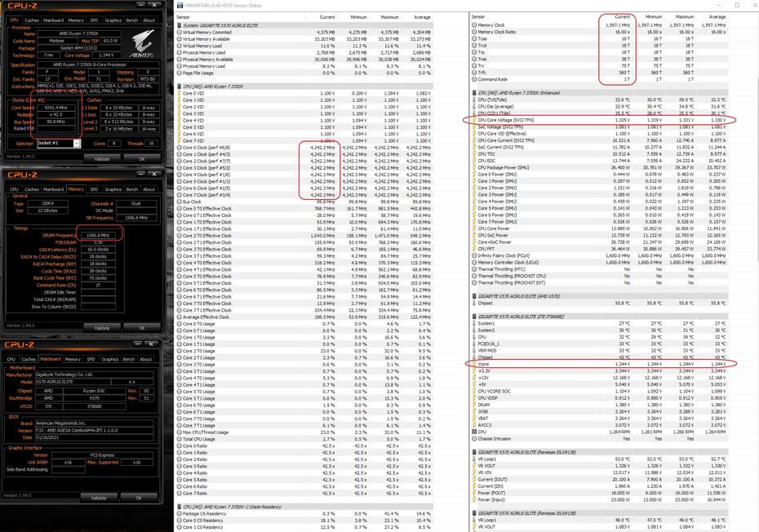
Task: Click the icon next to Total CPU Usage
Action: pos(179,439)
